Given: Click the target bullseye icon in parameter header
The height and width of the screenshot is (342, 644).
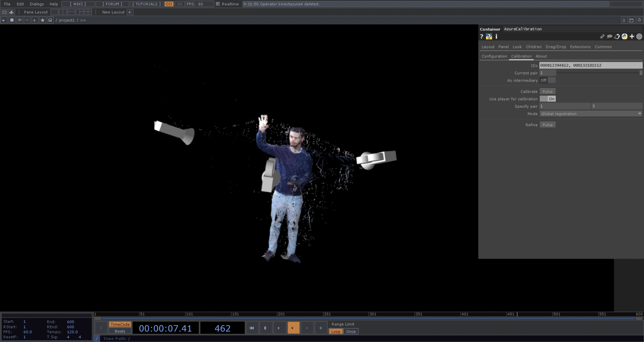Looking at the screenshot, I should (639, 36).
